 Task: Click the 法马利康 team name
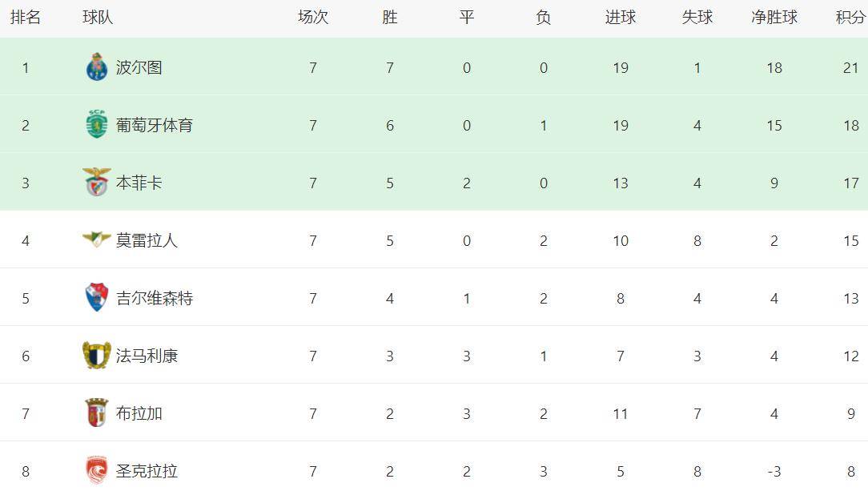tap(147, 356)
